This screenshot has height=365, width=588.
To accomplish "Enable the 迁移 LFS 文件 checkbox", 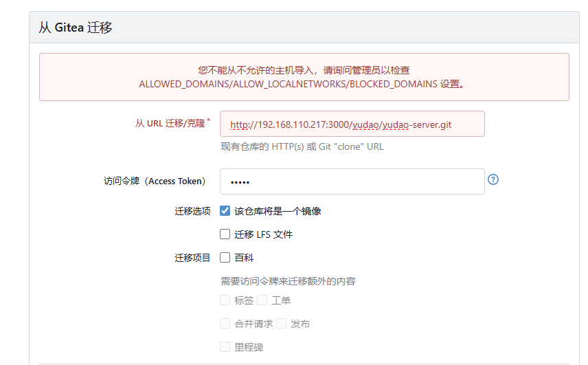I will point(225,234).
